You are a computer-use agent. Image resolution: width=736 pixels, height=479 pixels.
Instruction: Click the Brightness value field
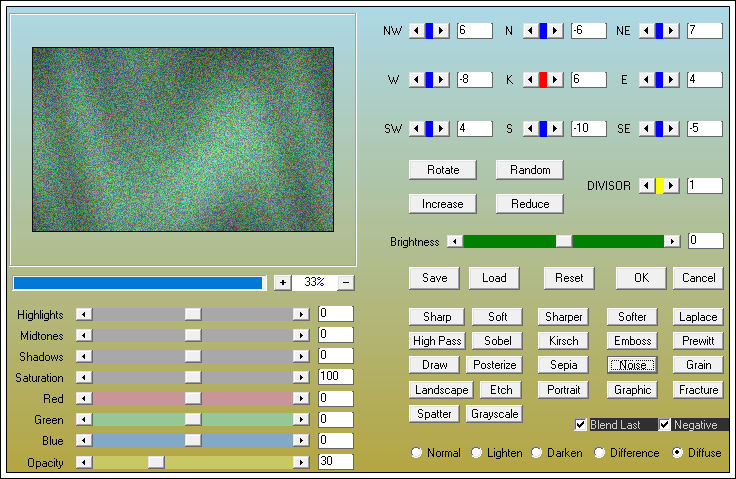(x=705, y=240)
